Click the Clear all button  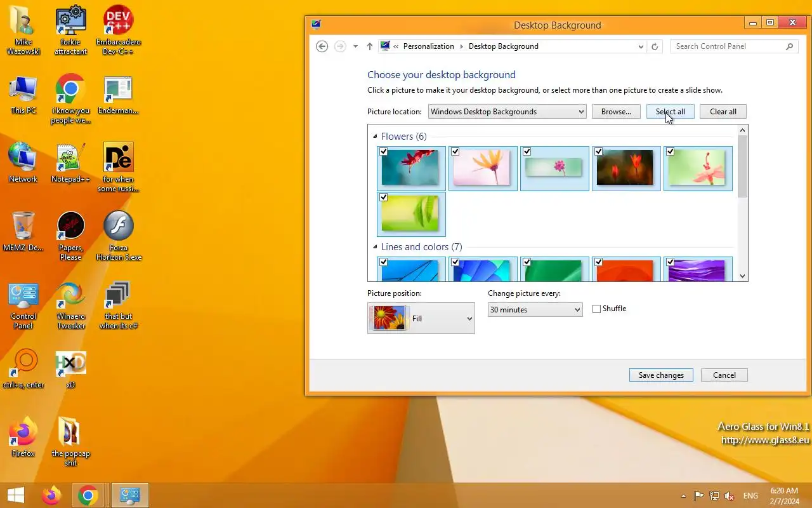723,112
